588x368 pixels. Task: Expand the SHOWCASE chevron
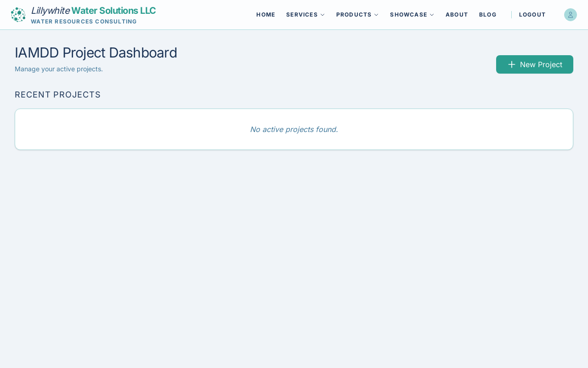(x=431, y=14)
